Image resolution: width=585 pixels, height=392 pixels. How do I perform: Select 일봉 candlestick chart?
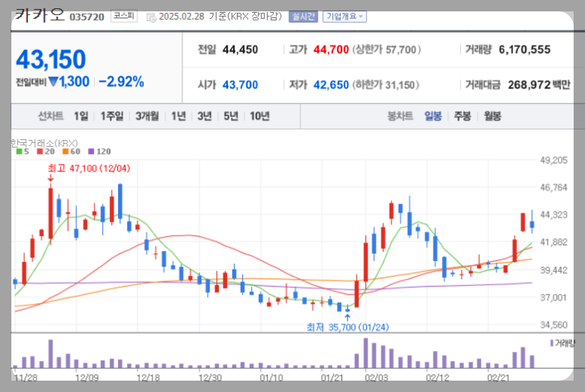433,117
